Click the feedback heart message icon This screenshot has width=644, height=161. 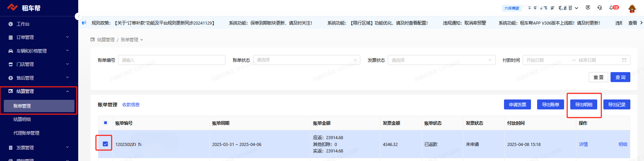[x=588, y=8]
